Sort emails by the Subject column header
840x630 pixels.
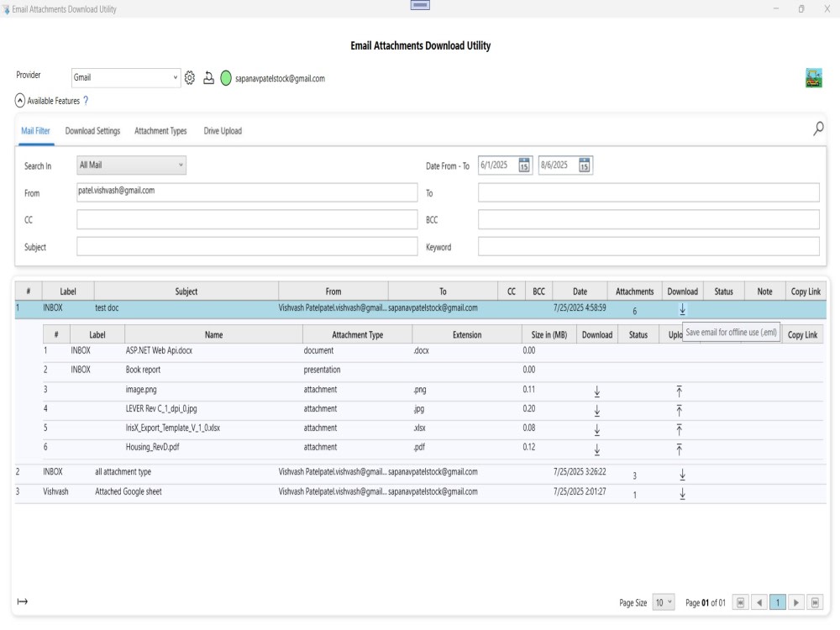click(x=186, y=291)
